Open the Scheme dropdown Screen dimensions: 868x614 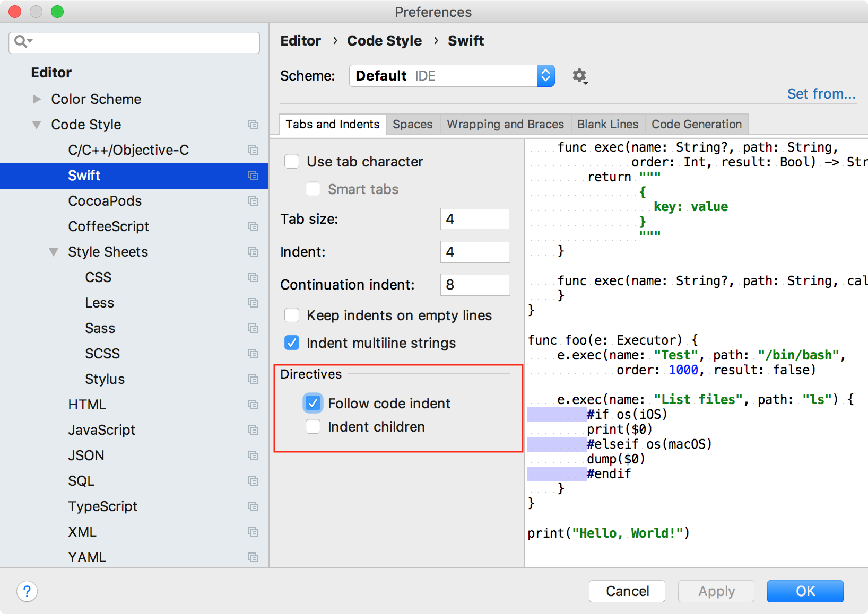(545, 76)
